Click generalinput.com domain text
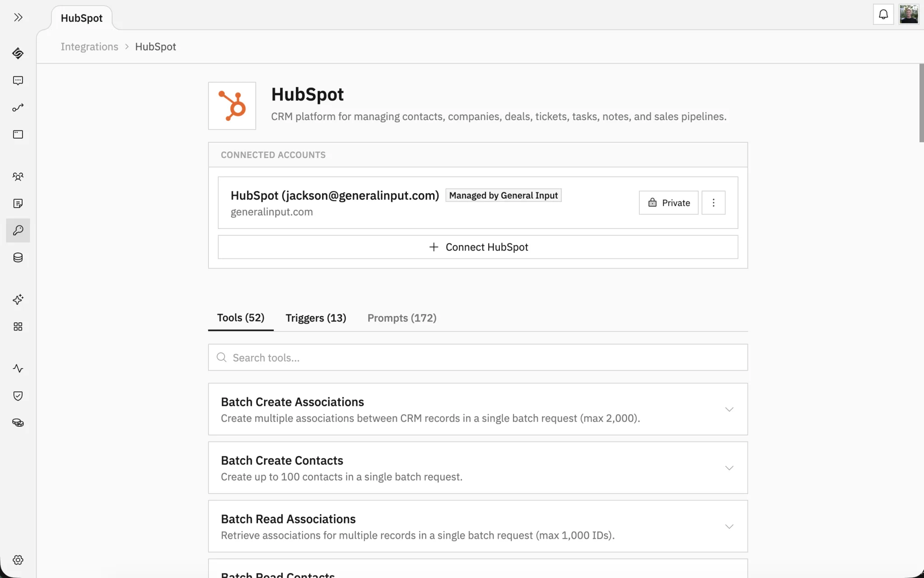The width and height of the screenshot is (924, 578). coord(272,212)
